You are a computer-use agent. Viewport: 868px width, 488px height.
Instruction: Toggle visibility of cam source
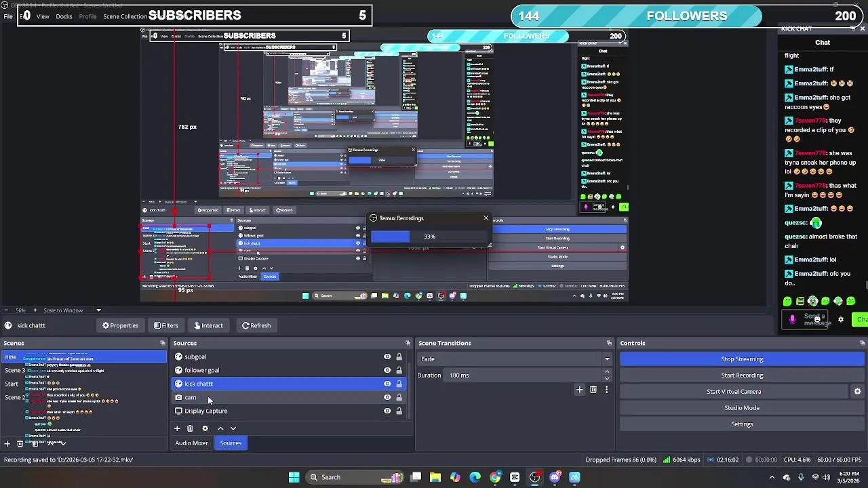387,397
